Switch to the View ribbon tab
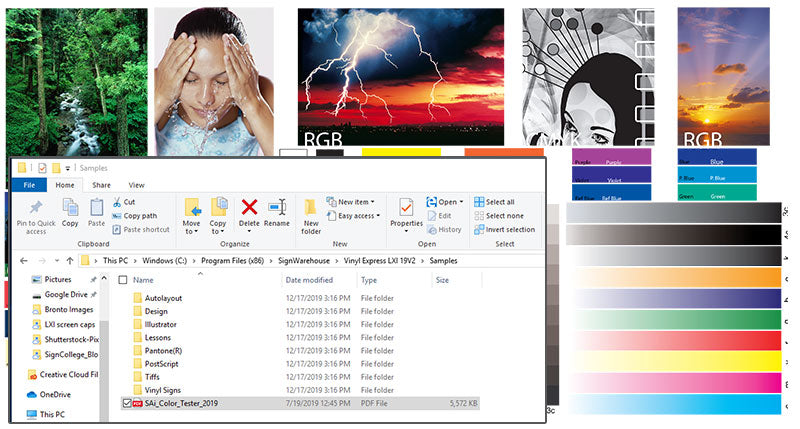Viewport: 800px width, 429px height. pyautogui.click(x=137, y=185)
